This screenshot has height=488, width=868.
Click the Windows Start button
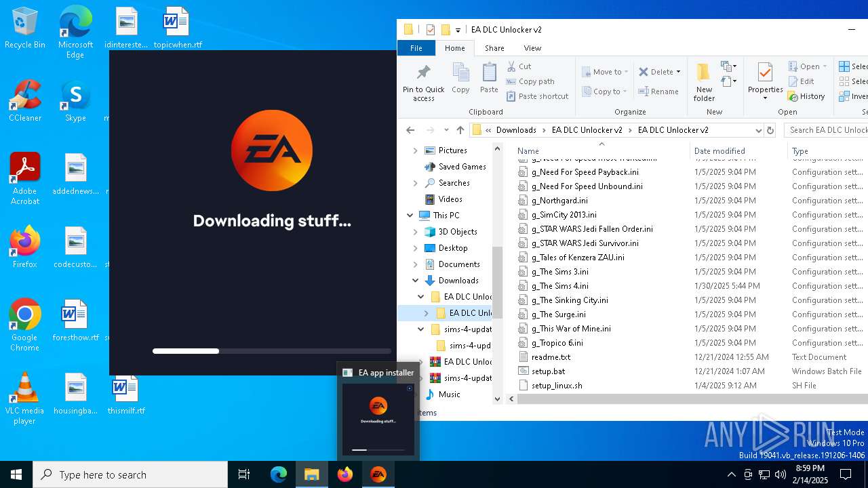click(16, 474)
